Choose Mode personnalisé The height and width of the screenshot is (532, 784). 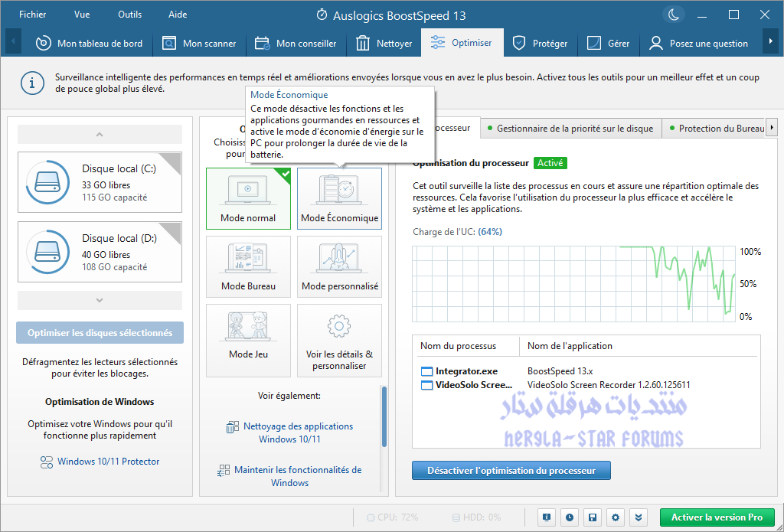click(339, 266)
